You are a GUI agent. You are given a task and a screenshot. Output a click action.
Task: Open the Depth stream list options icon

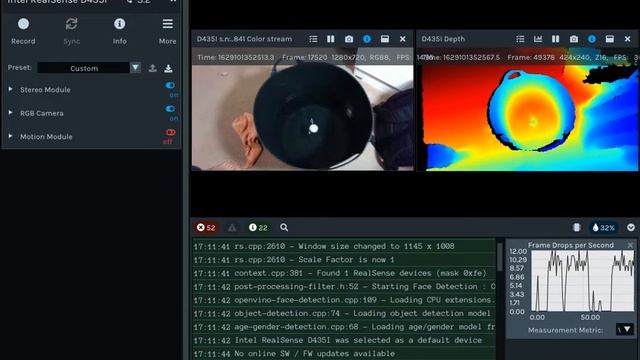520,39
